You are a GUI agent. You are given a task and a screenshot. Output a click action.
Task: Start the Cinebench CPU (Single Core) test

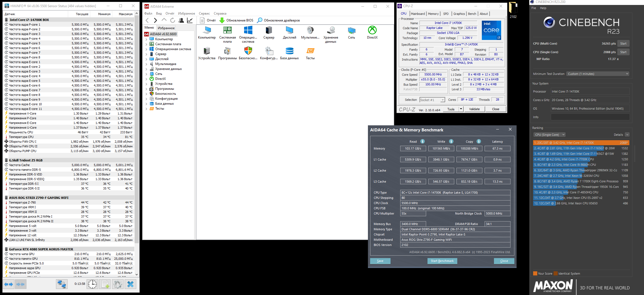623,52
